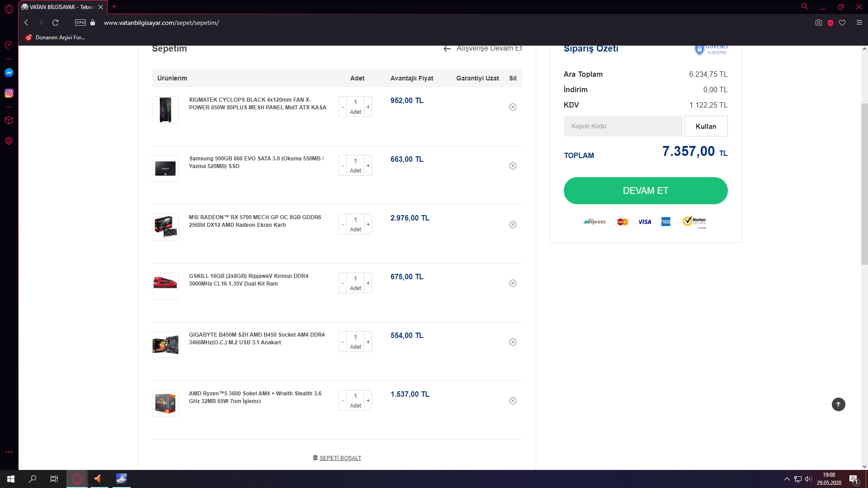Decrease Samsung SSD quantity with minus

coord(343,166)
